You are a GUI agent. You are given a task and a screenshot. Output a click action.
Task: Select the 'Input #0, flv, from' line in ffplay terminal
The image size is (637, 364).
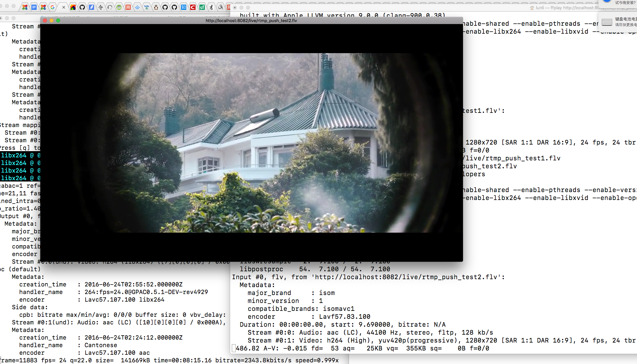pyautogui.click(x=368, y=277)
